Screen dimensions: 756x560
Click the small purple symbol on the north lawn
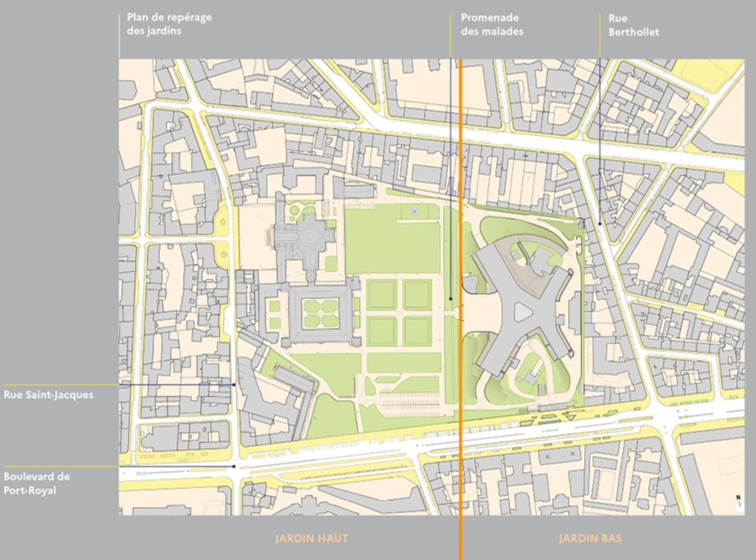click(x=415, y=211)
